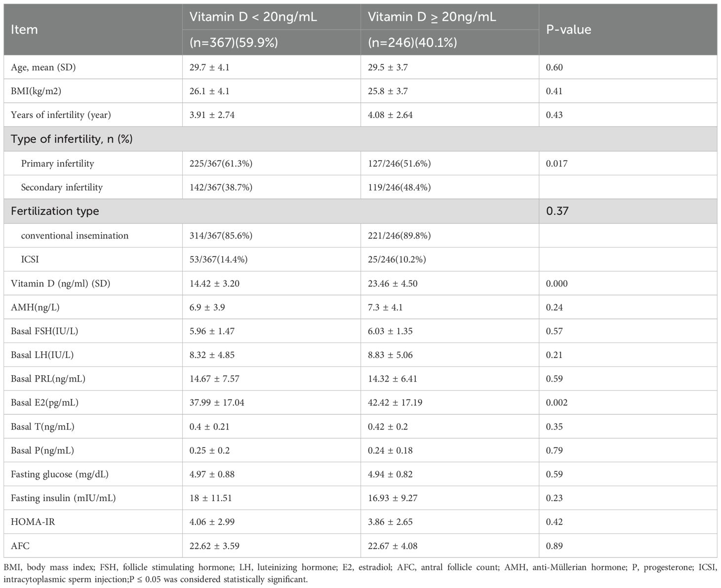Select the value "14.42 ± 3.20"
The width and height of the screenshot is (721, 588).
tap(214, 283)
